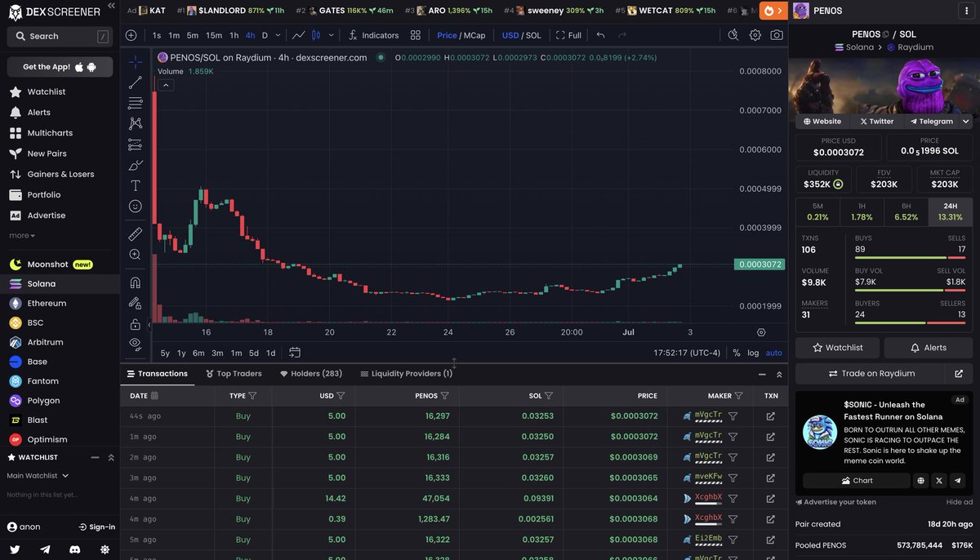This screenshot has width=980, height=560.
Task: Add a symbol with the plus circle icon
Action: coord(131,35)
